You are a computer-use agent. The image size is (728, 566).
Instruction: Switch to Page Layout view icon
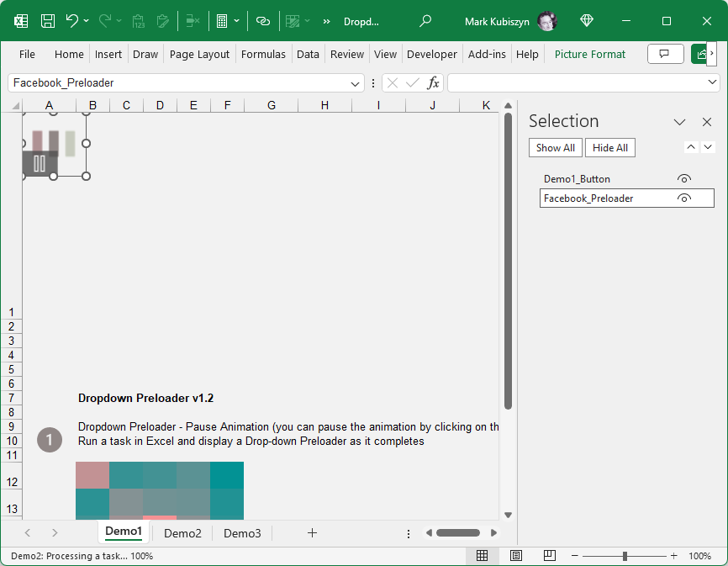(516, 556)
